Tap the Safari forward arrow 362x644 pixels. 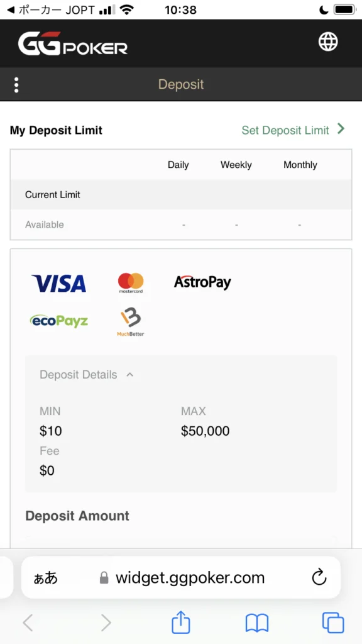point(106,623)
